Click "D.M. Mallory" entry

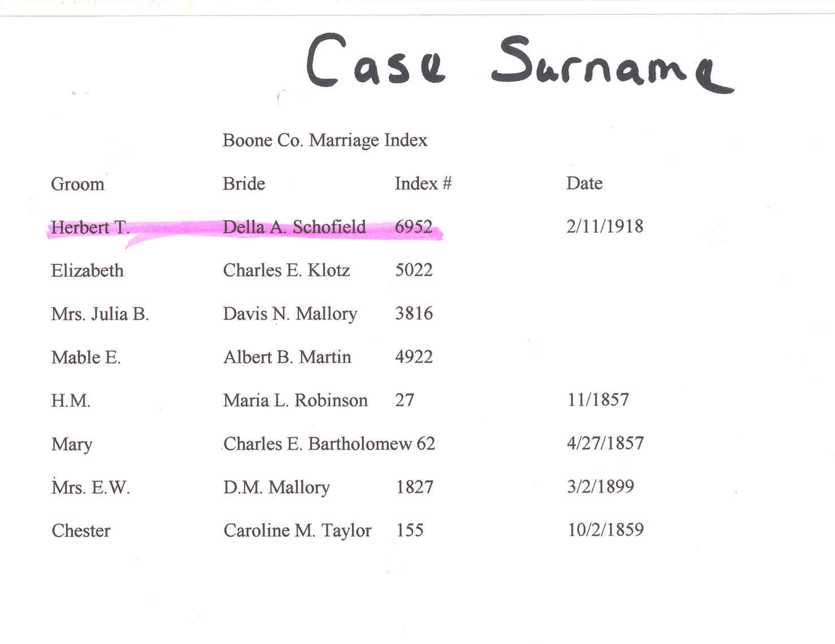[x=276, y=487]
